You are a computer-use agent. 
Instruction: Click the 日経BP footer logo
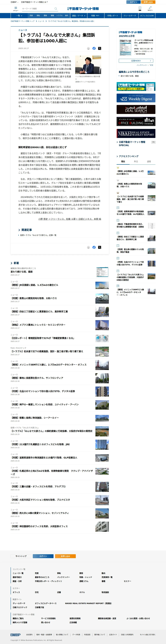pyautogui.click(x=15, y=635)
